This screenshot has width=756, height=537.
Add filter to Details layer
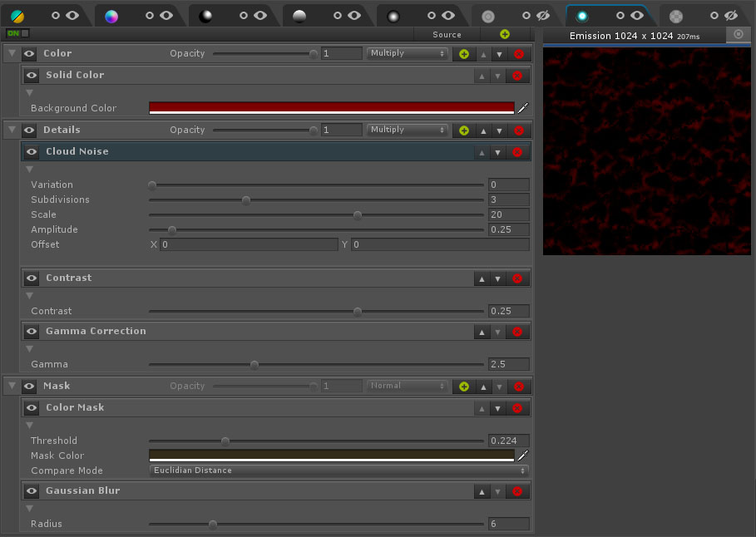(464, 131)
